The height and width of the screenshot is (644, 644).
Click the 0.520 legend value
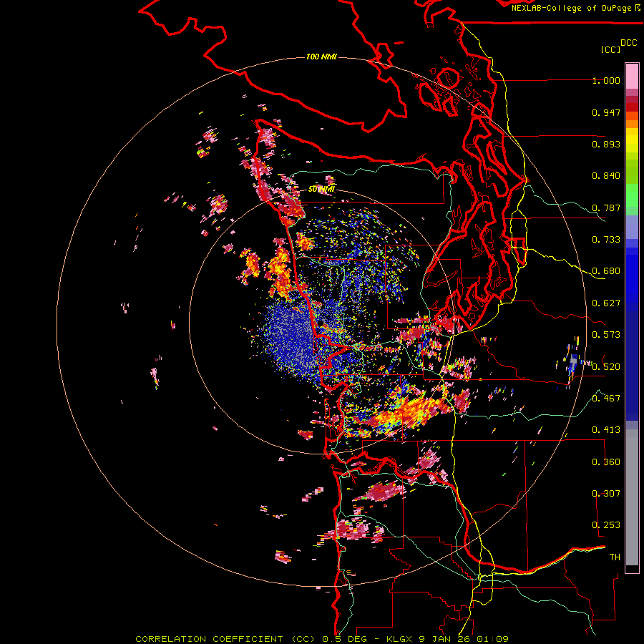click(606, 367)
